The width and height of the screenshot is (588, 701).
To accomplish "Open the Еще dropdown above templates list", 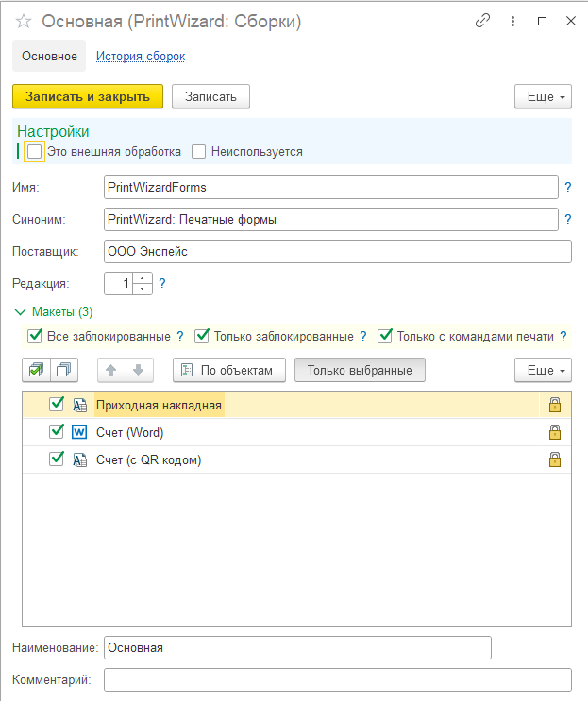I will (543, 370).
